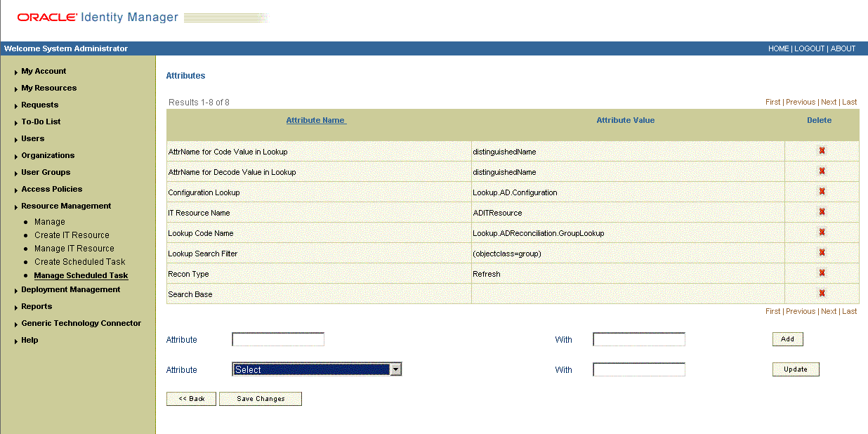Delete the AttrName for Decode Value row
Image resolution: width=868 pixels, height=434 pixels.
click(822, 171)
